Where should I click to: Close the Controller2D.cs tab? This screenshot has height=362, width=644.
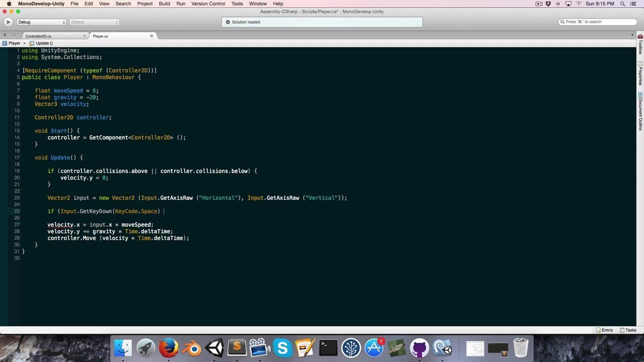click(85, 36)
